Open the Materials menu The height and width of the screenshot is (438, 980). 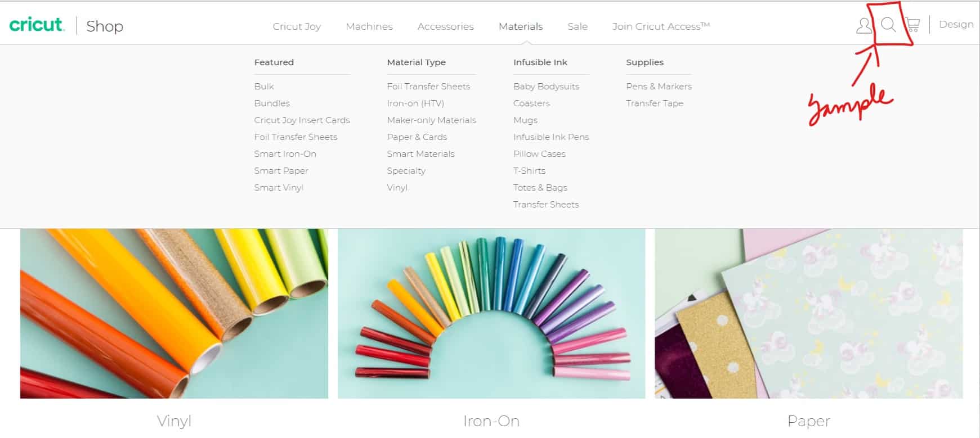click(x=521, y=26)
